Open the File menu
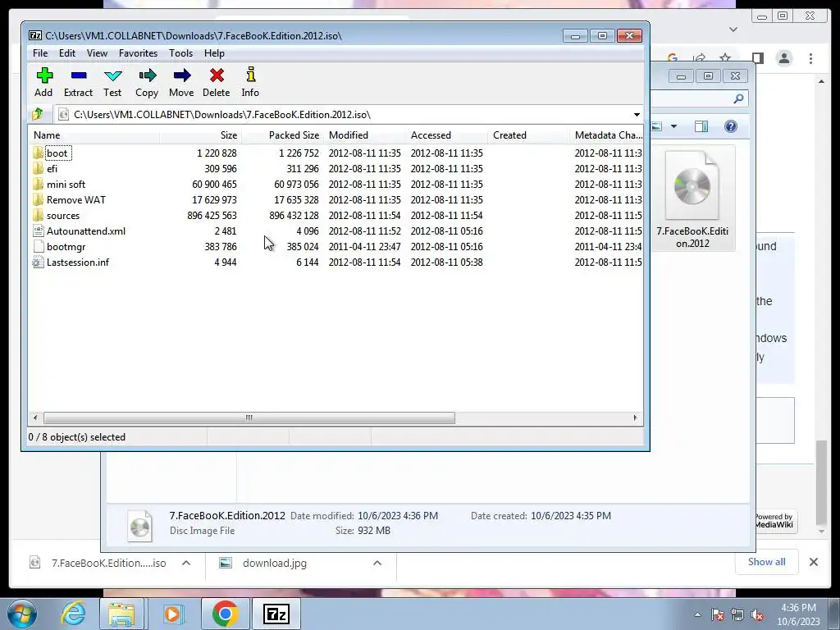The height and width of the screenshot is (630, 840). [x=40, y=53]
